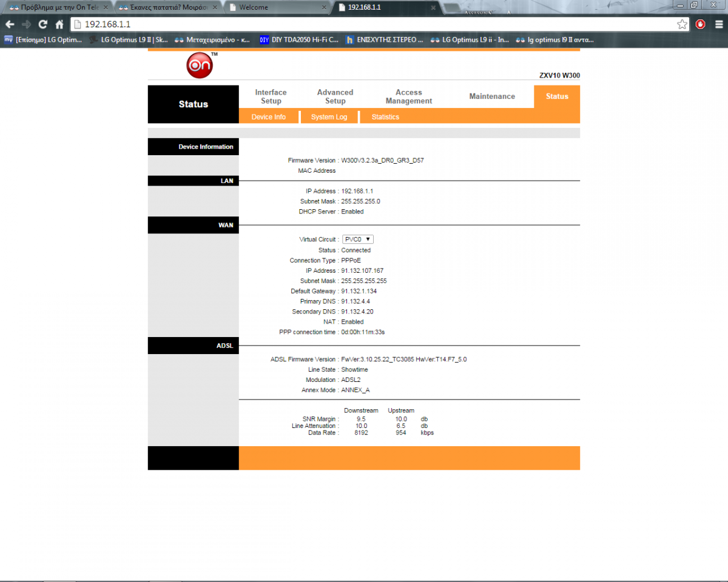The width and height of the screenshot is (728, 582).
Task: Close the Έκανες πατατιά tab
Action: pos(215,7)
